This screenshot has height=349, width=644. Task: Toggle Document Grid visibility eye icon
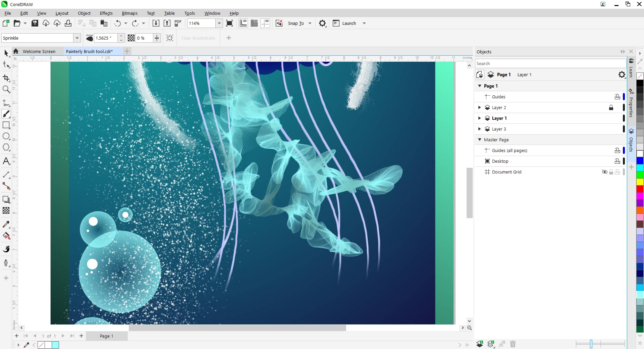(604, 172)
